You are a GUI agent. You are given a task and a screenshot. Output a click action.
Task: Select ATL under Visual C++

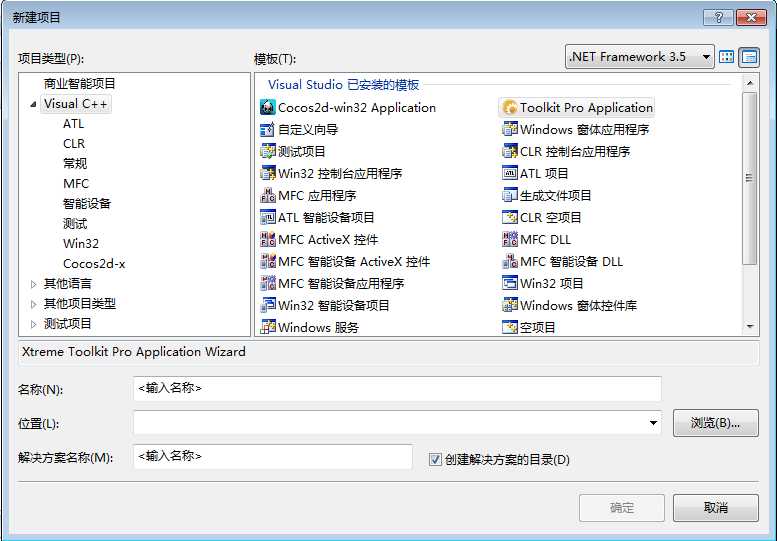click(x=73, y=124)
